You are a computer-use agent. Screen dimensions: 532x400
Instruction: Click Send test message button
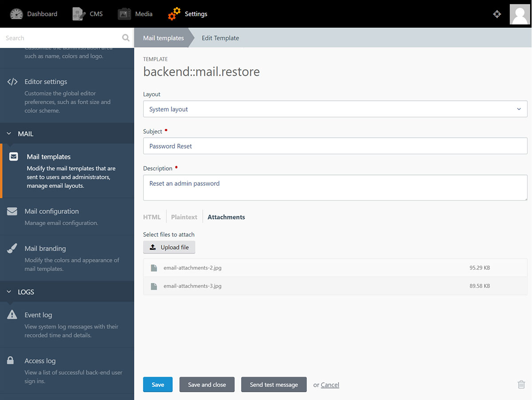tap(274, 384)
